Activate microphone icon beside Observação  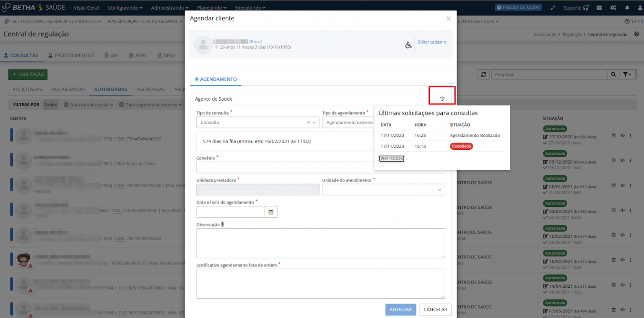(223, 224)
